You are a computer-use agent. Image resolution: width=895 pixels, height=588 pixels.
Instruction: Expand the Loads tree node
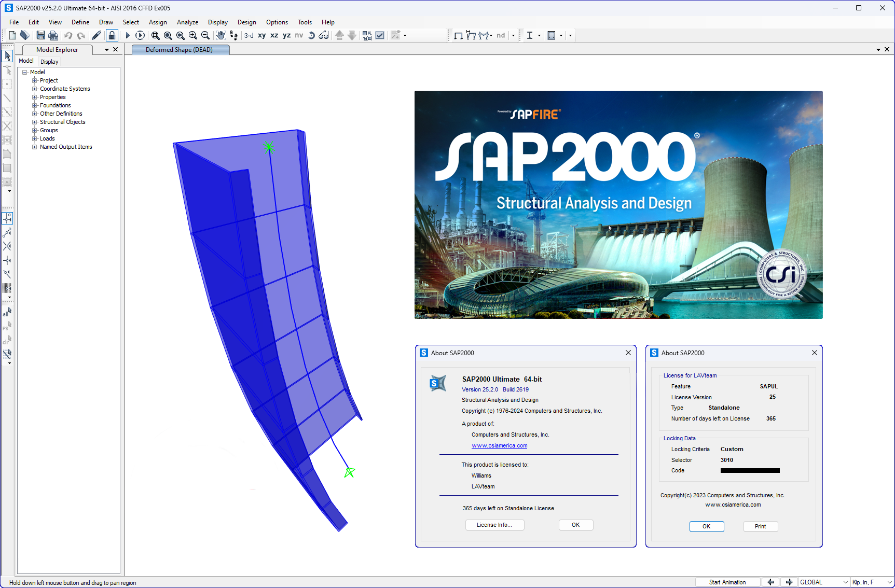[35, 138]
